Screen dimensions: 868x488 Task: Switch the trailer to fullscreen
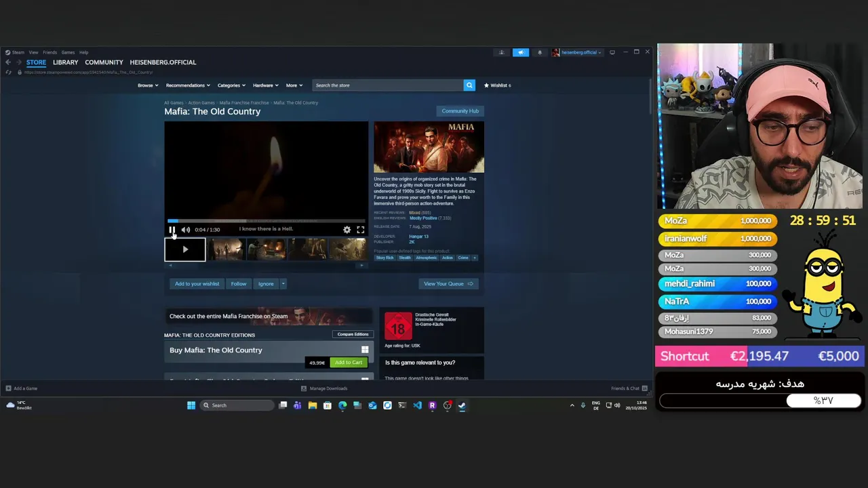click(361, 230)
